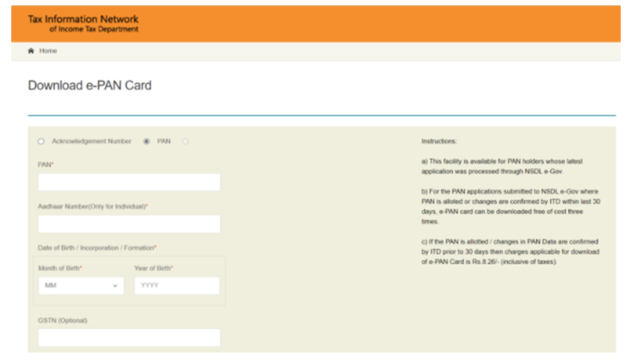The width and height of the screenshot is (644, 363).
Task: Click the Instructions heading text
Action: (x=439, y=142)
